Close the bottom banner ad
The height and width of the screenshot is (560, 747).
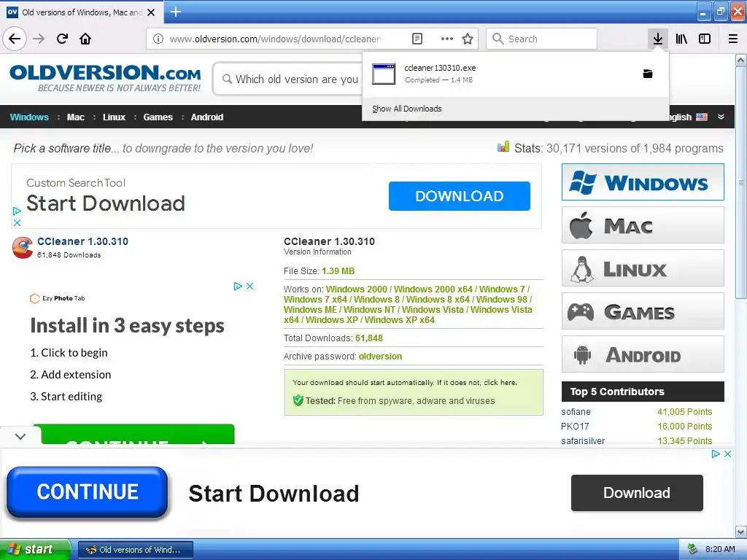tap(727, 454)
